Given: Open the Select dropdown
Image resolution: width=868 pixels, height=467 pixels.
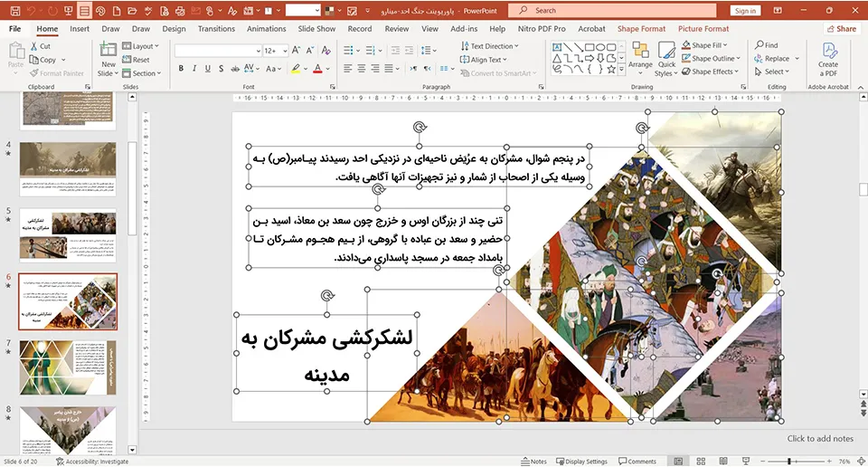Looking at the screenshot, I should coord(771,71).
